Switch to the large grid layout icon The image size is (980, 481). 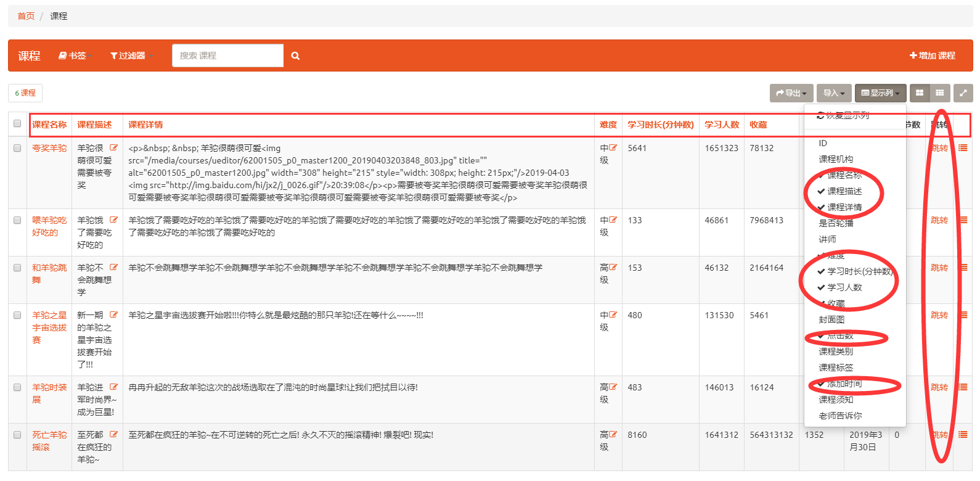(920, 93)
